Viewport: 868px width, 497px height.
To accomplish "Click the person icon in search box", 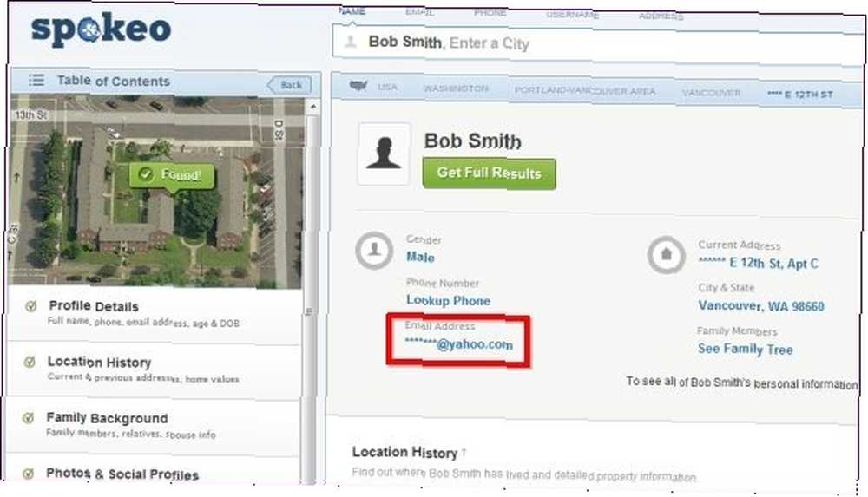I will coord(350,42).
